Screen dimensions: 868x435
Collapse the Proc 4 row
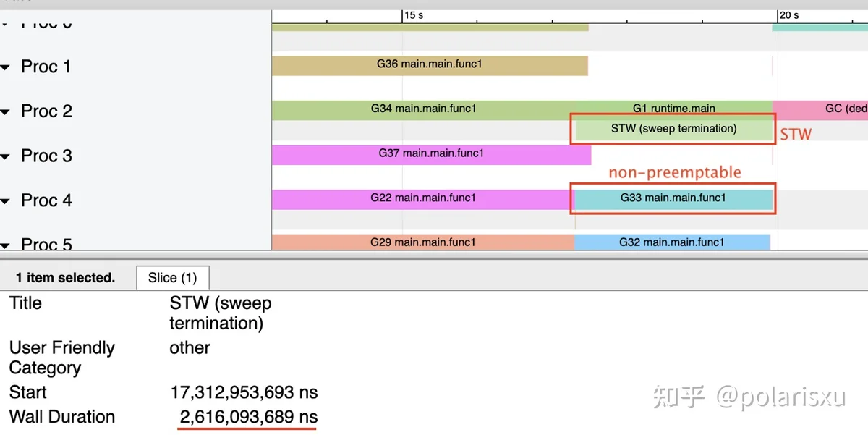tap(6, 201)
